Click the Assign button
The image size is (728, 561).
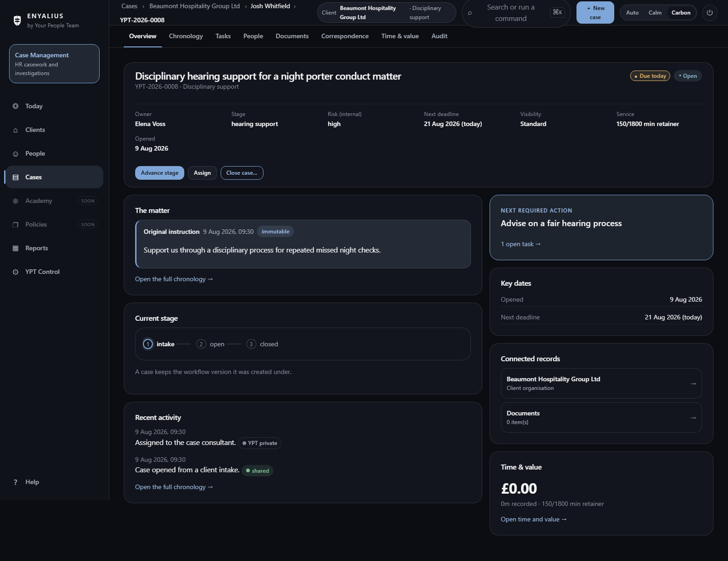click(202, 173)
